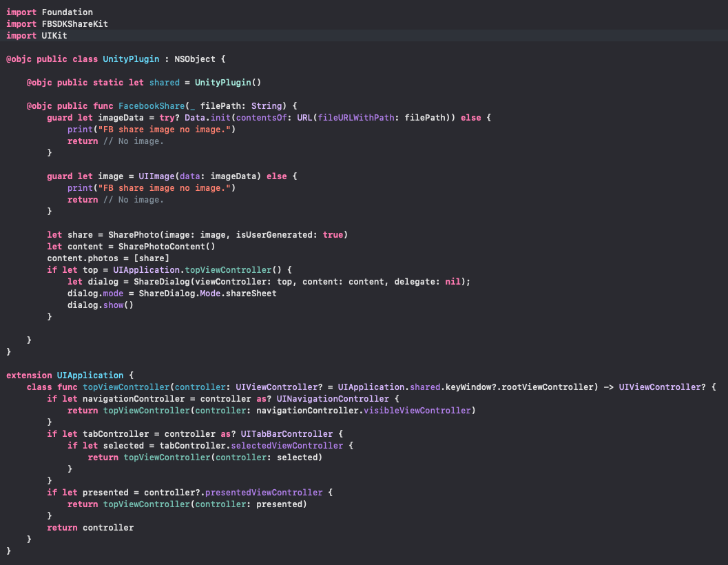Image resolution: width=728 pixels, height=565 pixels.
Task: Click the import Foundation statement
Action: [x=49, y=12]
